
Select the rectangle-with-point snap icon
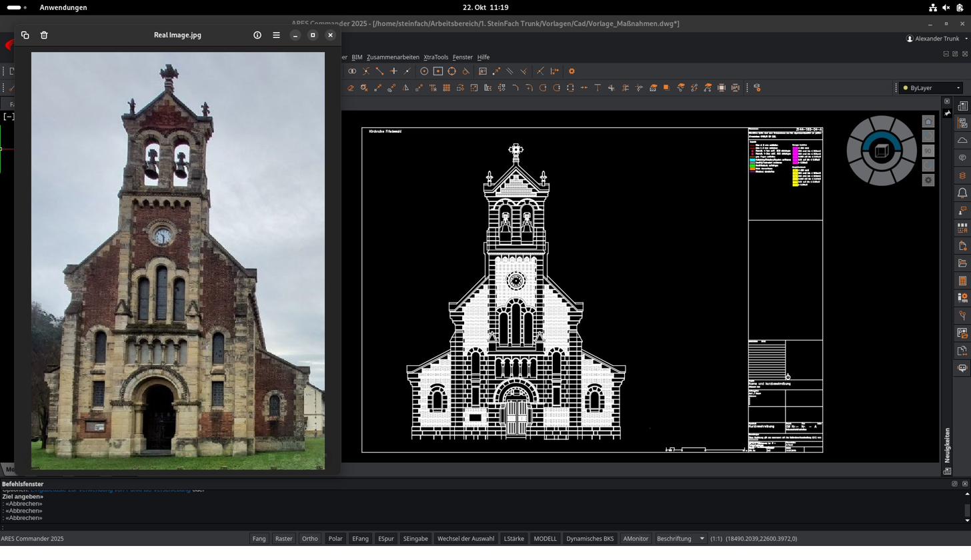[438, 71]
